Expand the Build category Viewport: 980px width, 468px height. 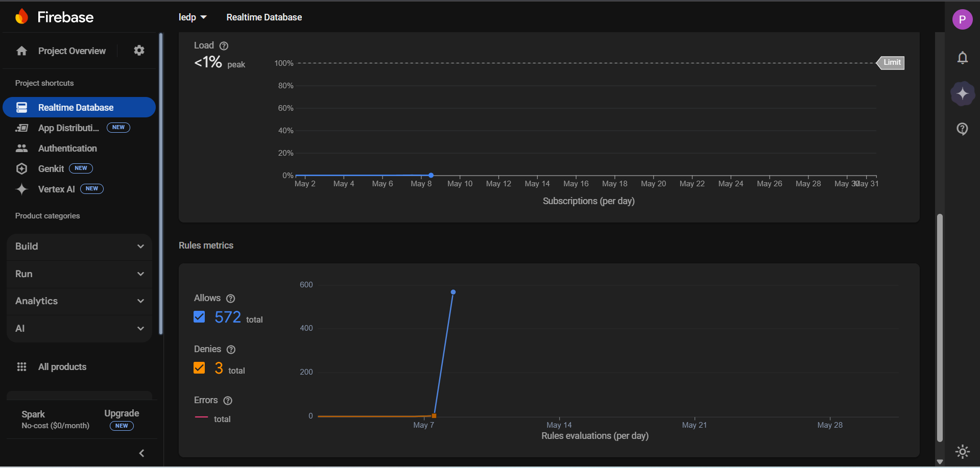click(79, 247)
